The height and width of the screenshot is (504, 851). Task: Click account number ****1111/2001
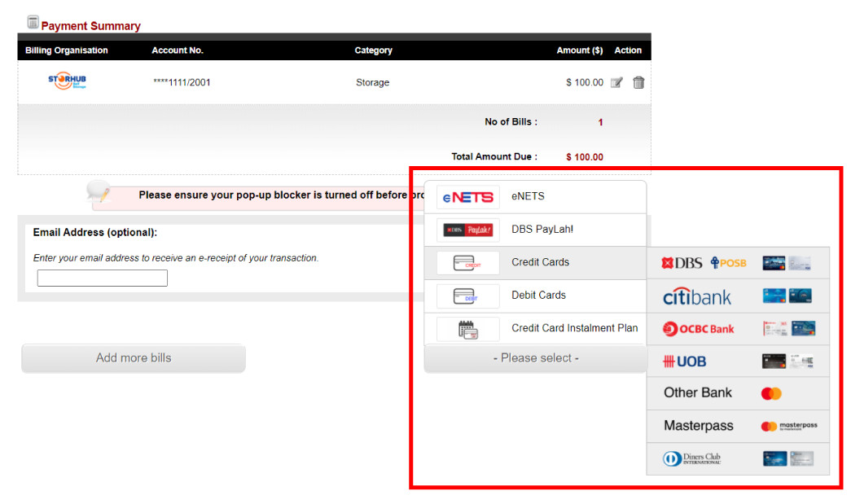182,82
